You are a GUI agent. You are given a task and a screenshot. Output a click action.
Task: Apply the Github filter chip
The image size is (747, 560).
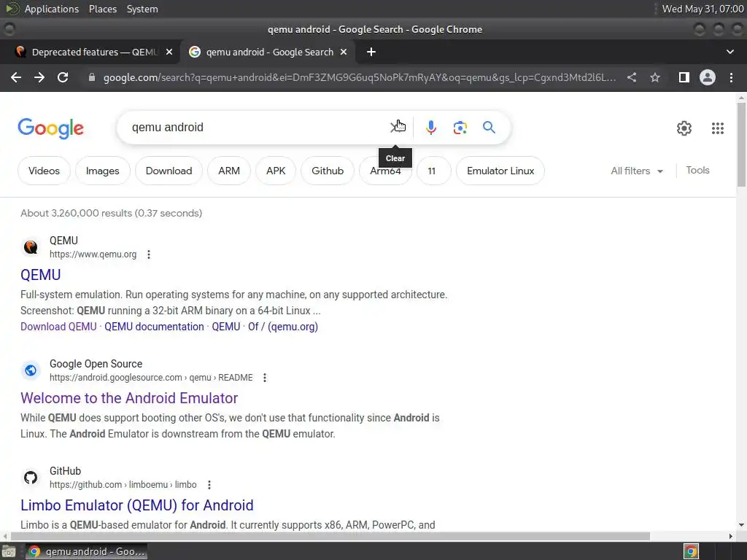328,171
